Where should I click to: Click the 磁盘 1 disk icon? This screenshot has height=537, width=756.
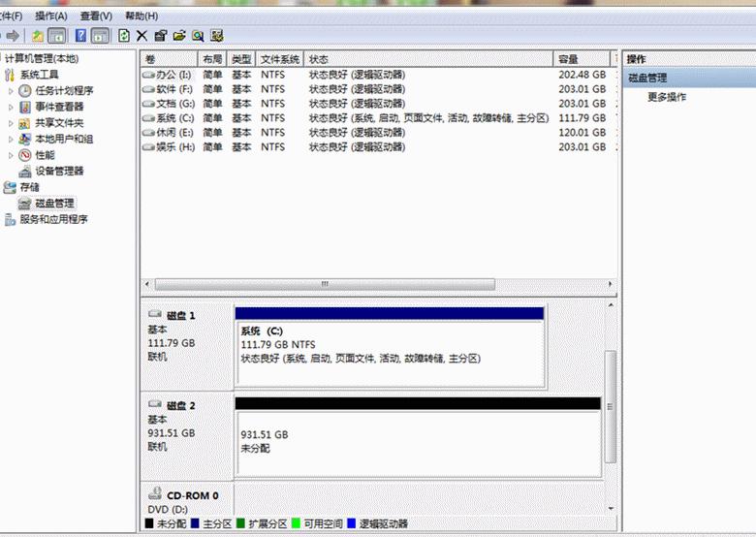(155, 314)
